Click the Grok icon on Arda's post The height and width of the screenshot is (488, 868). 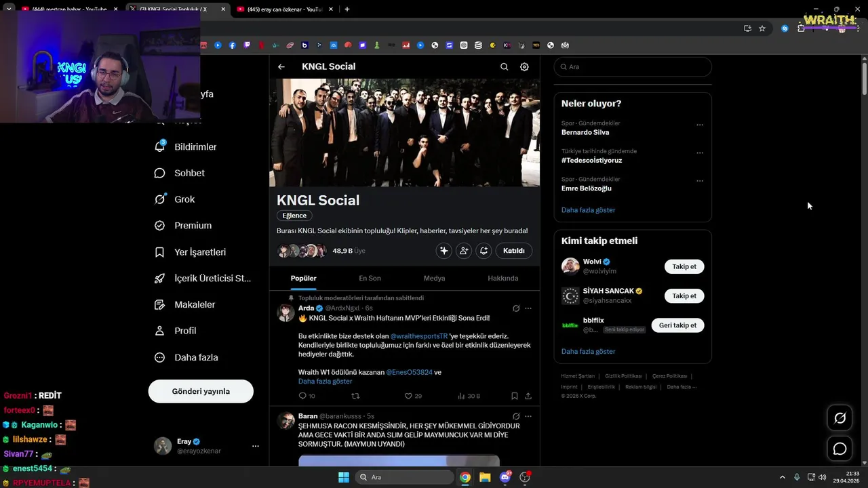tap(516, 308)
